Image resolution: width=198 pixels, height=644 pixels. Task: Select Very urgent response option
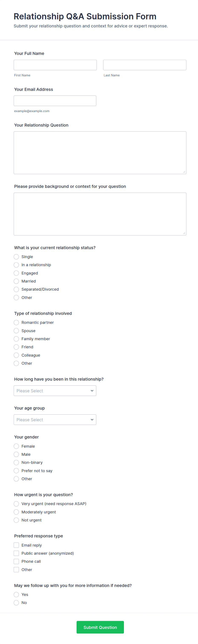click(x=16, y=504)
